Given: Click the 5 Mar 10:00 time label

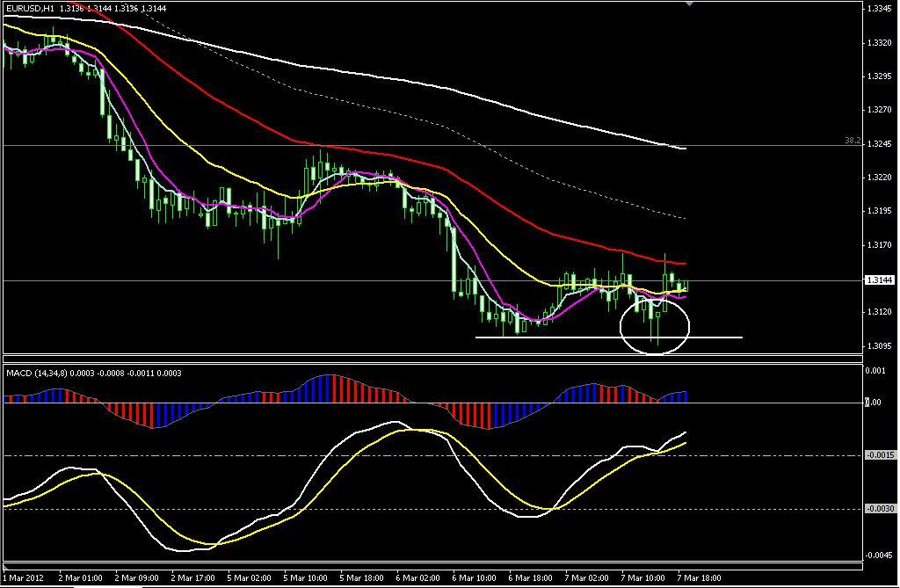Looking at the screenshot, I should pyautogui.click(x=305, y=577).
